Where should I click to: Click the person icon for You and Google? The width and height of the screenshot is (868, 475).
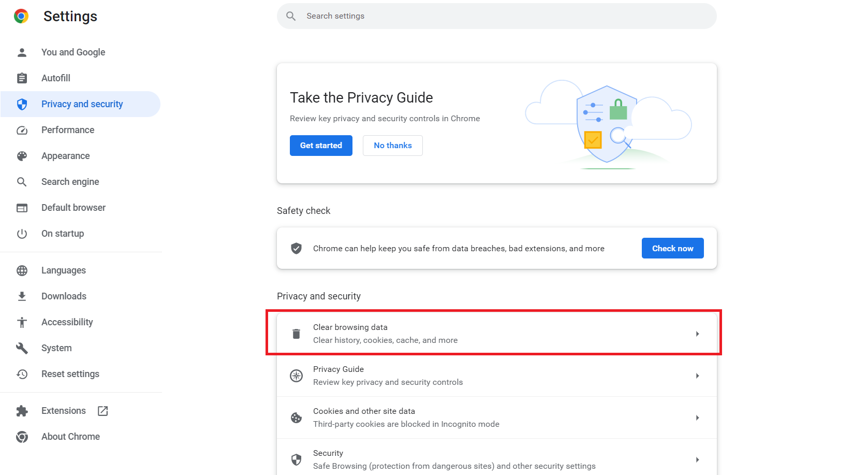click(x=22, y=52)
